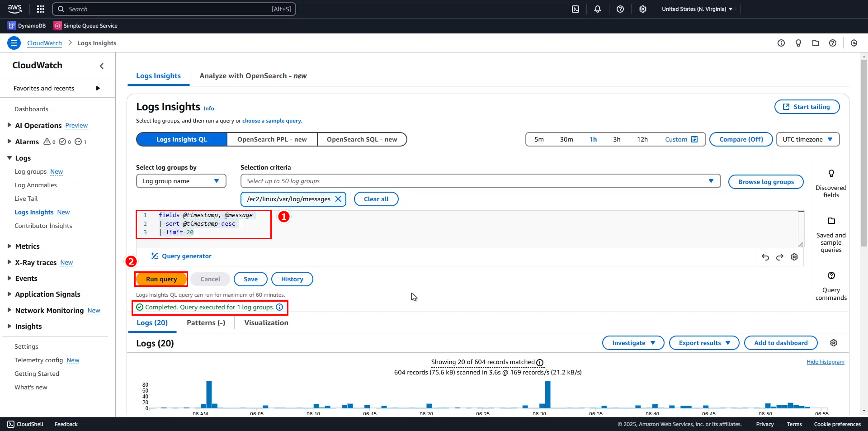The image size is (868, 431).
Task: Click the tallest histogram bar near 06:30
Action: 547,394
